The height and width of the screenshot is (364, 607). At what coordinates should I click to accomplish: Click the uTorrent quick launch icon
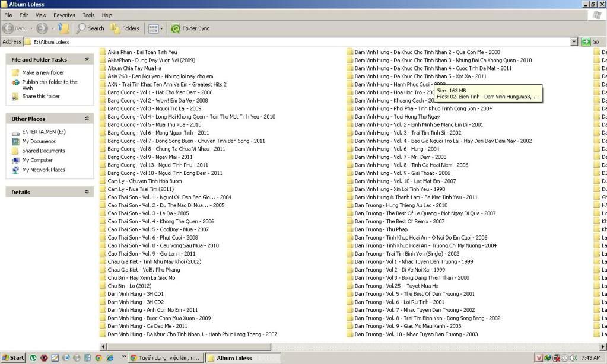(x=34, y=358)
